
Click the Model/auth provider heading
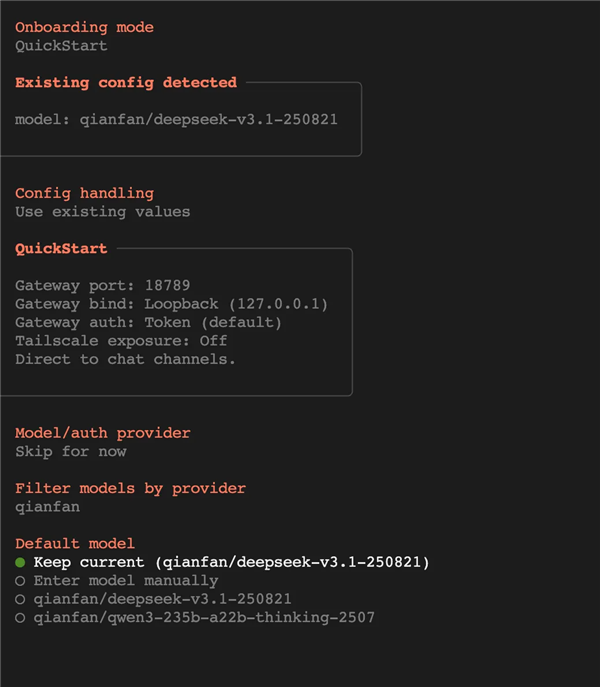(102, 433)
